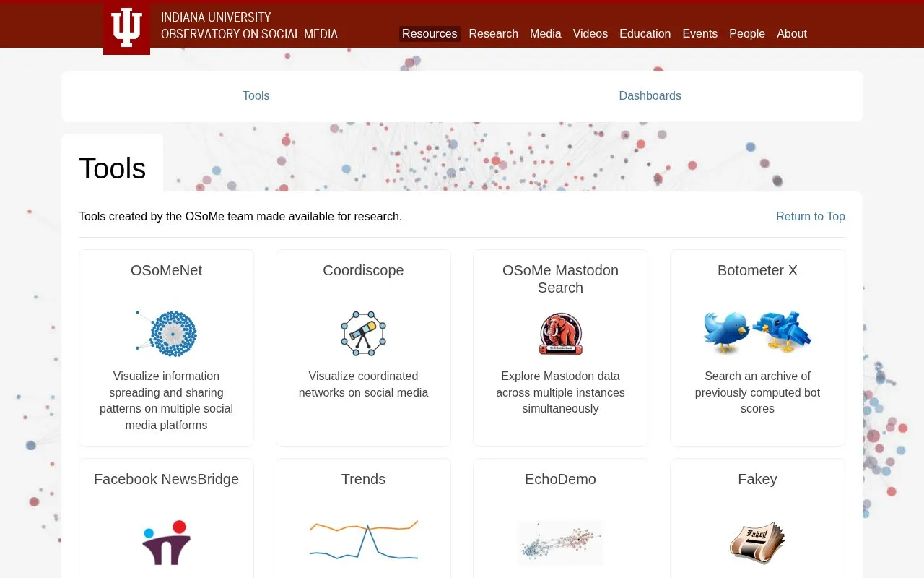
Task: Open the Coordiscope tool title
Action: 363,270
